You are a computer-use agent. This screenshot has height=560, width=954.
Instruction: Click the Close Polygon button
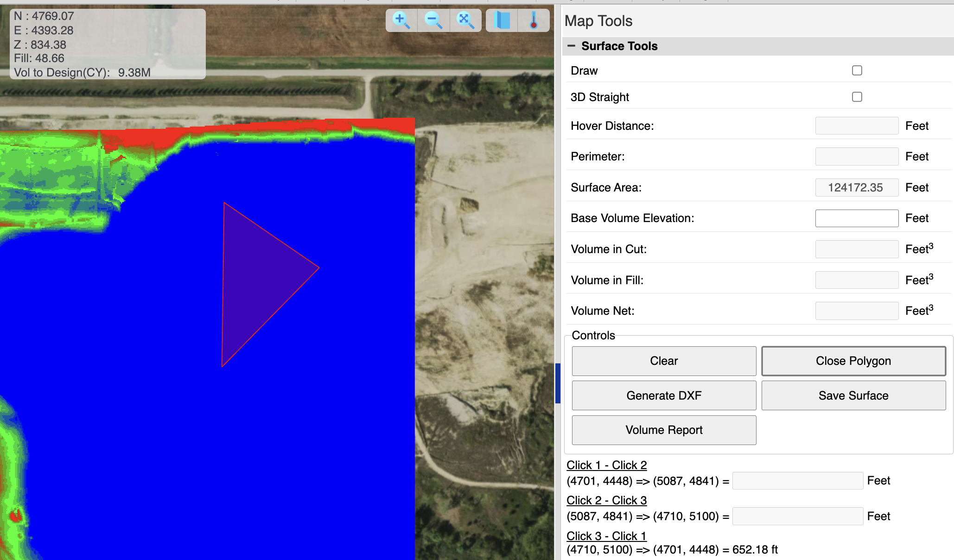tap(853, 361)
